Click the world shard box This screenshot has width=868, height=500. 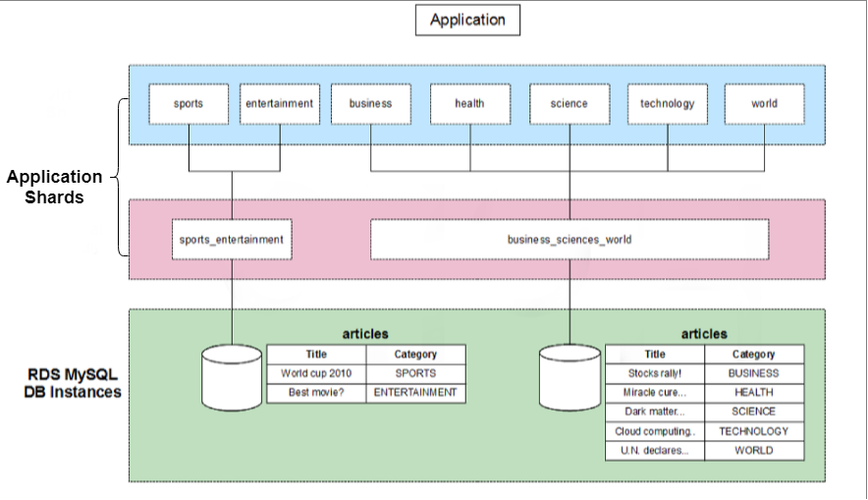[764, 103]
